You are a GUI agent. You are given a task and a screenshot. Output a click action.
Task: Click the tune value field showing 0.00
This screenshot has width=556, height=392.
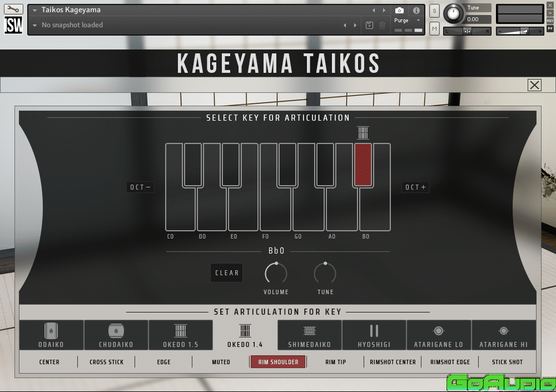[x=478, y=19]
